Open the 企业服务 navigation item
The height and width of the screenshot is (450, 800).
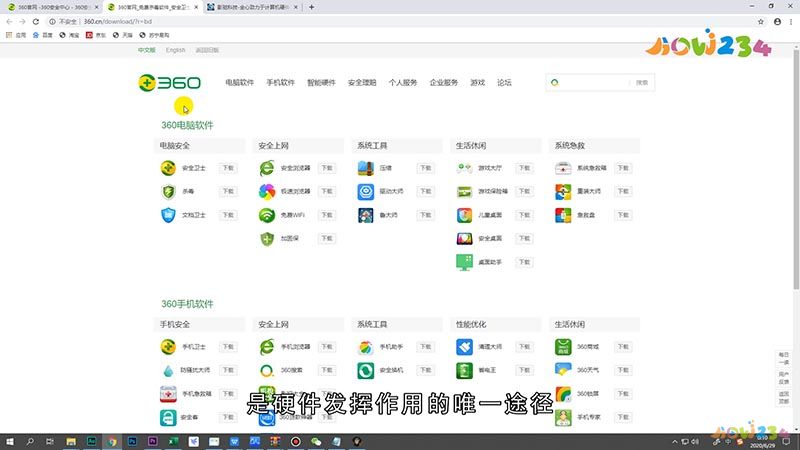pos(443,83)
